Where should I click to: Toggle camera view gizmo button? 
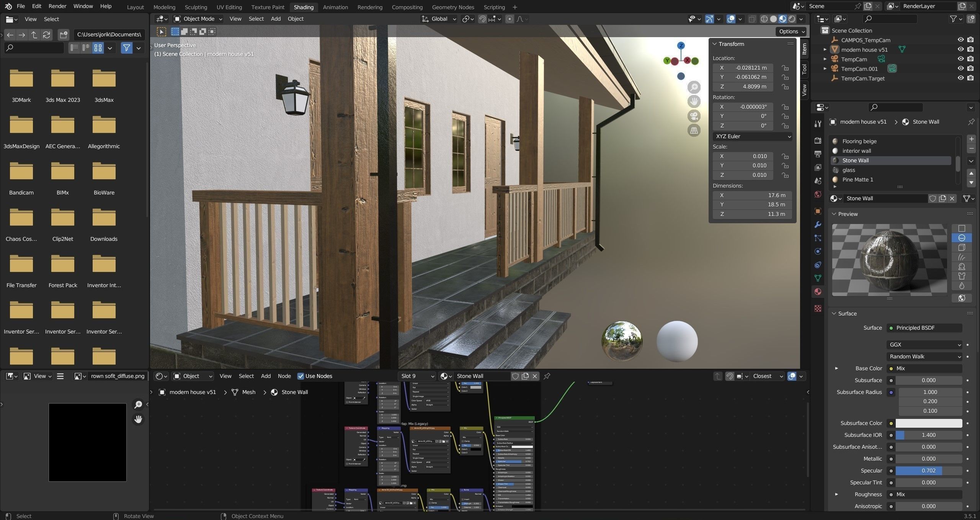click(x=694, y=116)
